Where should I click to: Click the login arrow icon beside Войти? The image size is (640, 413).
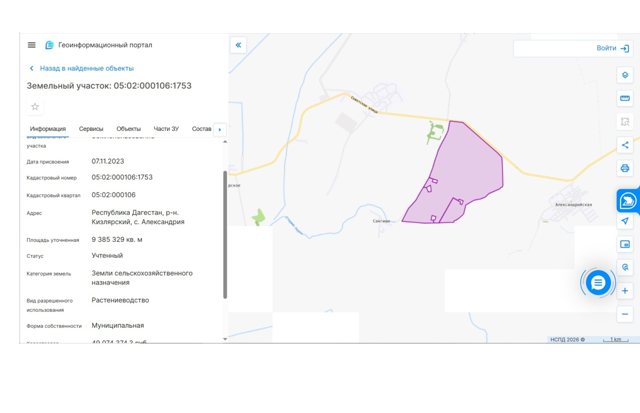624,49
